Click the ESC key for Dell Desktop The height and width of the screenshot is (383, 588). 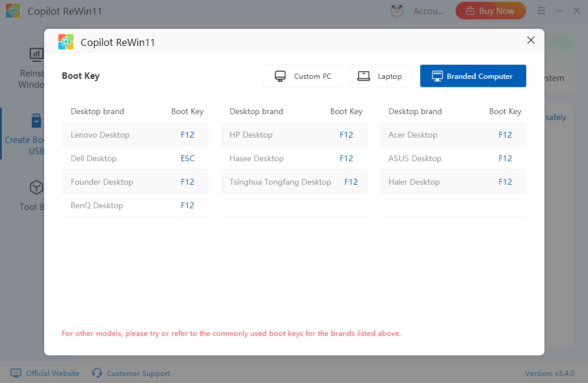(187, 158)
